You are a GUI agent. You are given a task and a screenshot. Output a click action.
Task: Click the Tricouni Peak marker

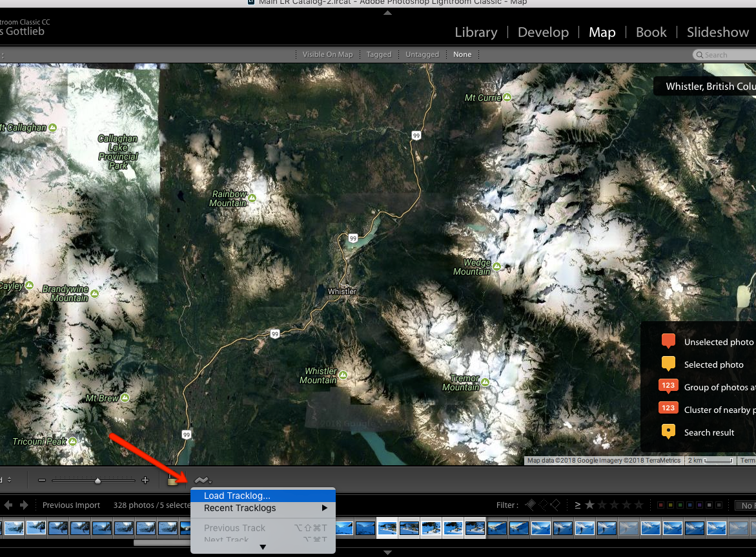click(x=72, y=441)
